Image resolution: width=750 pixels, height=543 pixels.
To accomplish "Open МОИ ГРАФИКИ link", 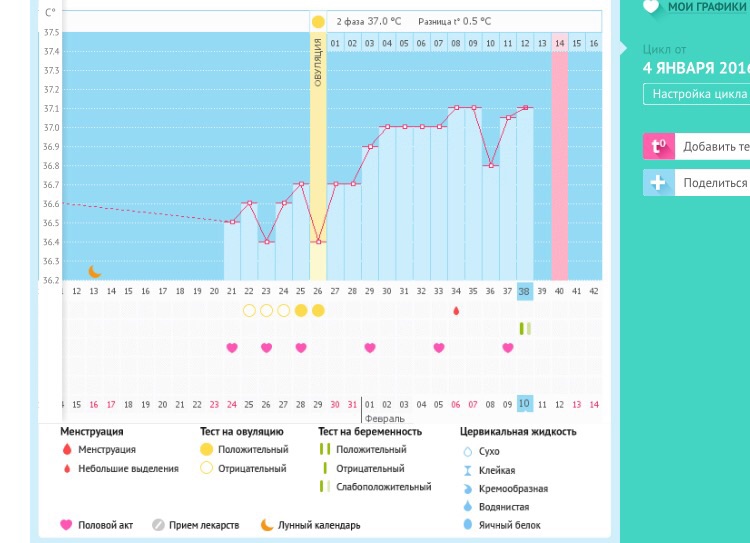I will 708,7.
